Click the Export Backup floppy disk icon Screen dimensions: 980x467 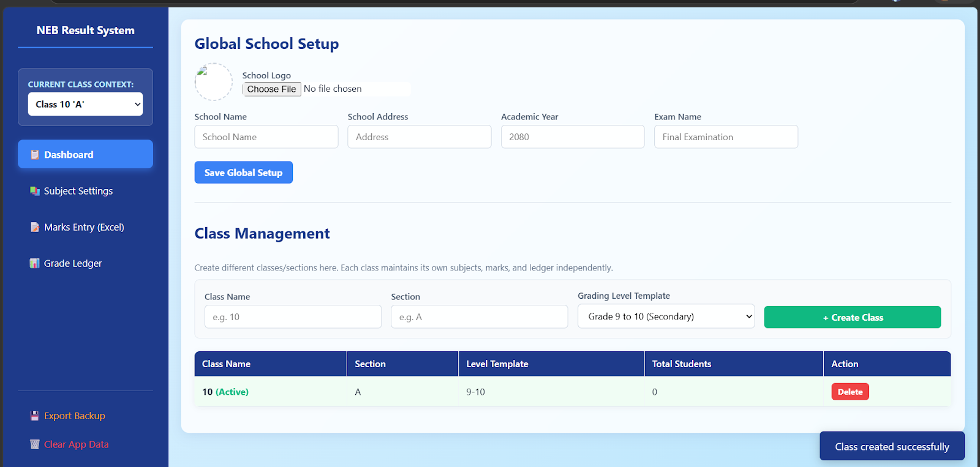35,416
